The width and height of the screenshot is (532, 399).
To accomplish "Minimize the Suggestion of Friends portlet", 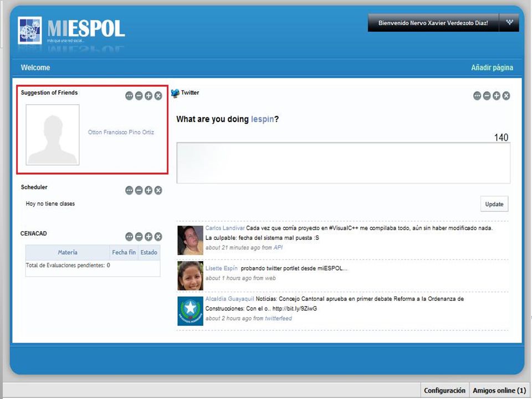I will (139, 96).
